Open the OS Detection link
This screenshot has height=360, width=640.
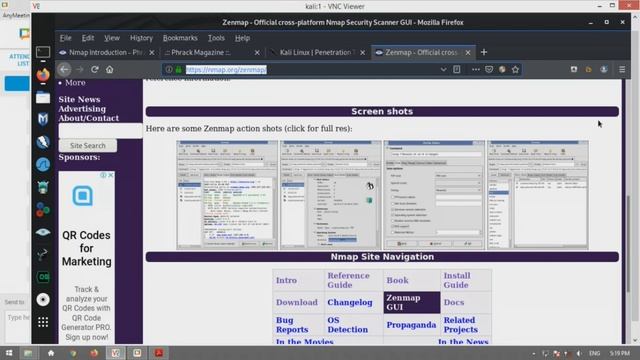[x=347, y=325]
